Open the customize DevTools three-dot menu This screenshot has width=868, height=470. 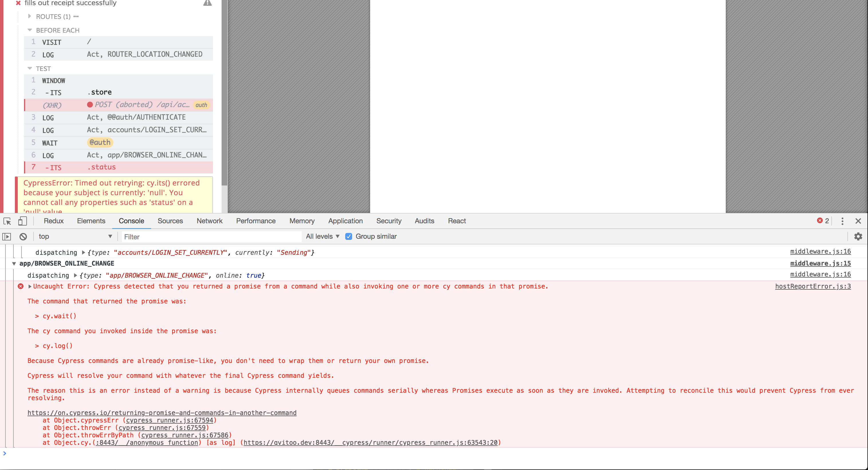842,221
